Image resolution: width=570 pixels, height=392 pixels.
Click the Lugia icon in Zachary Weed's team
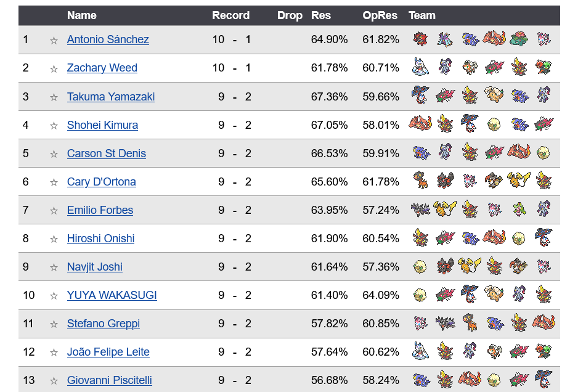pyautogui.click(x=420, y=67)
